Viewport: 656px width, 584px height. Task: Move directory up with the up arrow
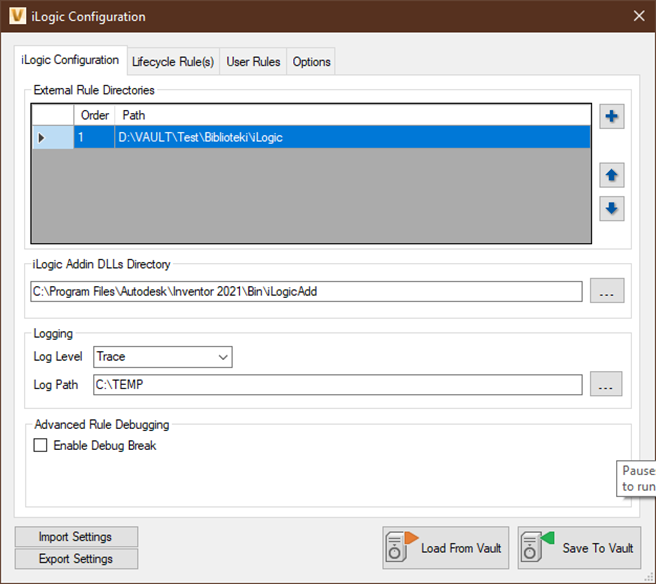612,176
